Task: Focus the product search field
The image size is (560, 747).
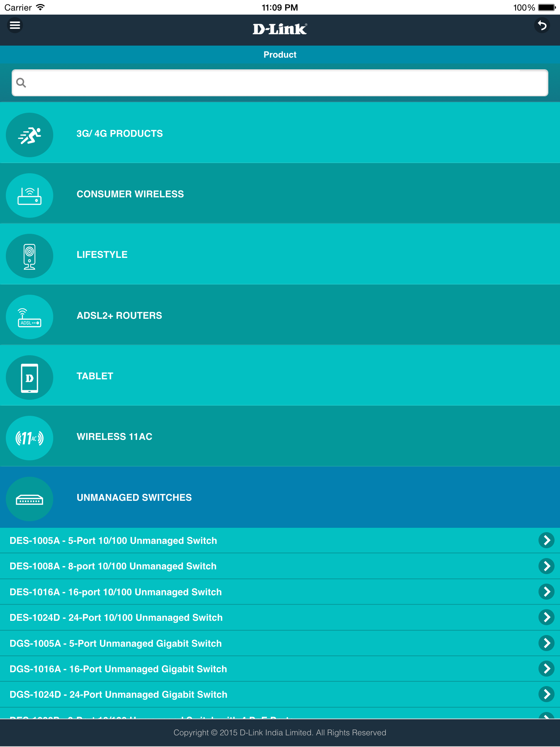Action: (x=280, y=83)
